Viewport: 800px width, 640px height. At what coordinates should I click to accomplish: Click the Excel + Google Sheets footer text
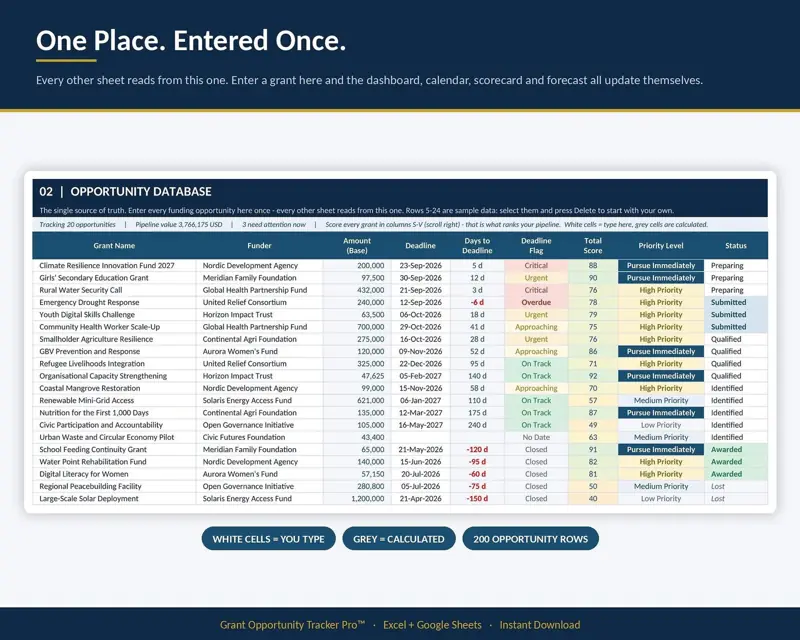click(x=432, y=625)
